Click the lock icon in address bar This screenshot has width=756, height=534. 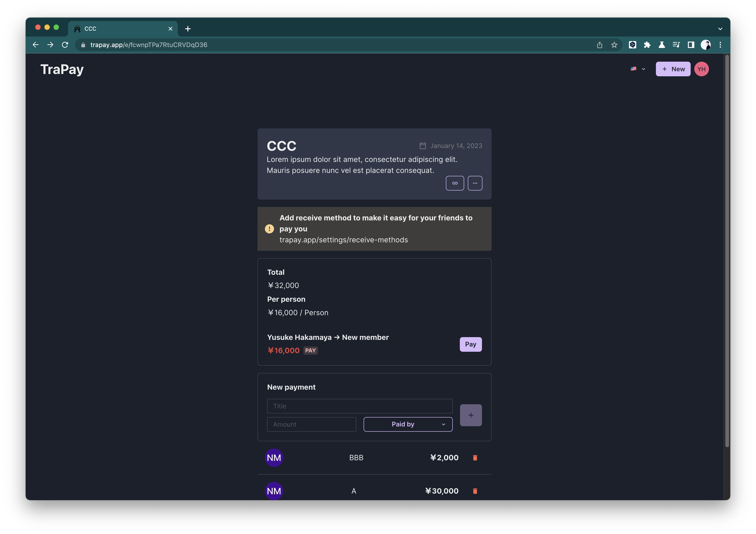pos(83,45)
